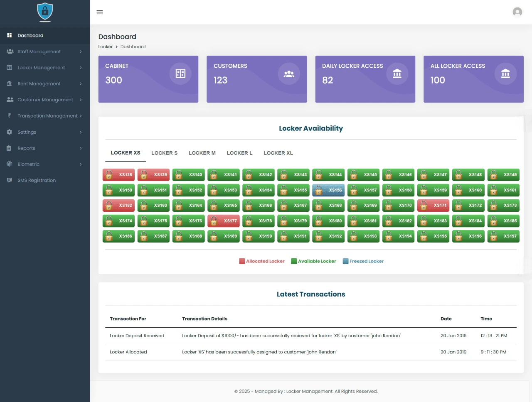Expand the Reports submenu arrow

point(81,148)
